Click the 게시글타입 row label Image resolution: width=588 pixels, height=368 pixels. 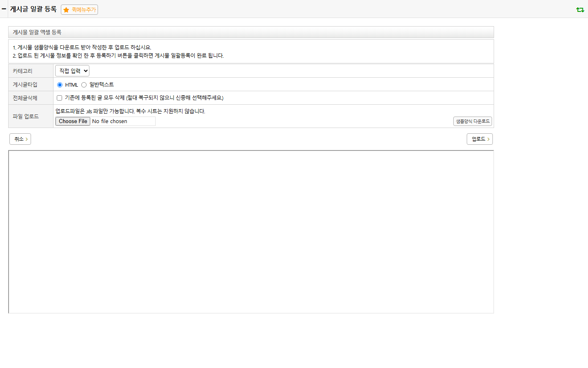point(25,84)
